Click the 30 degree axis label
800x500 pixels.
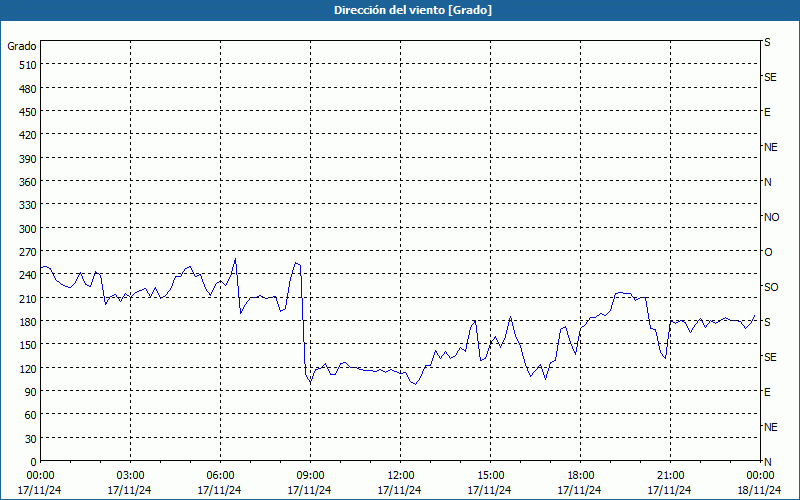pyautogui.click(x=31, y=439)
